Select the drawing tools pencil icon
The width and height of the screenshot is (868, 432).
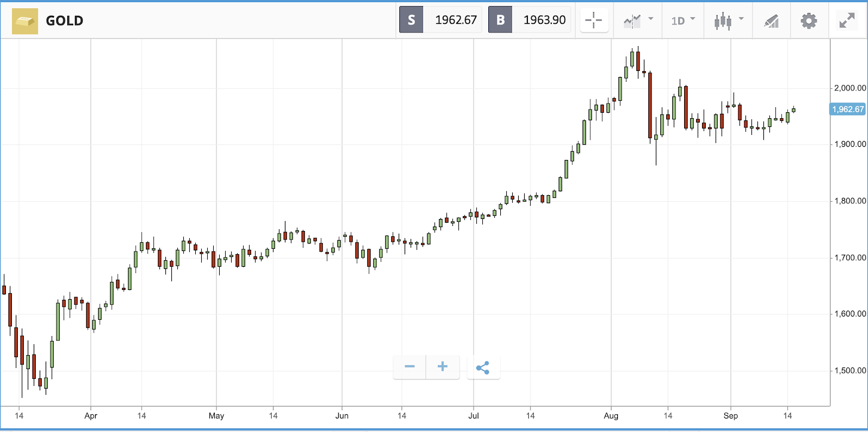point(771,21)
